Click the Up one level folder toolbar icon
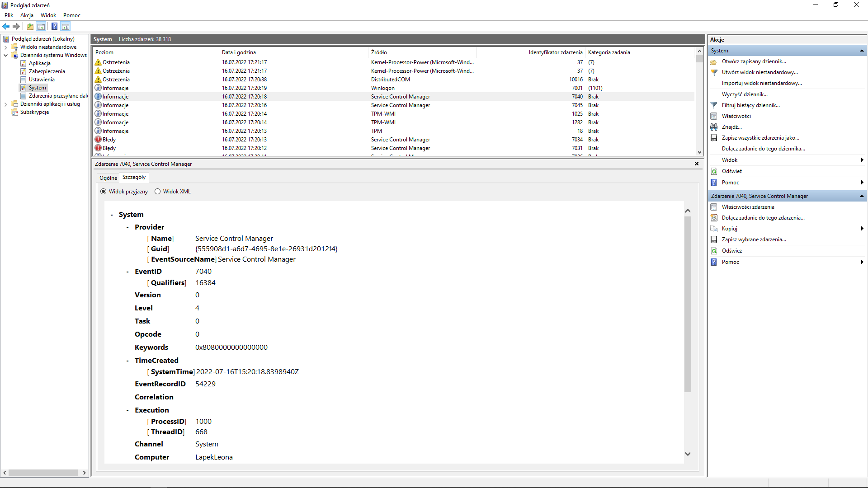The height and width of the screenshot is (488, 868). pyautogui.click(x=30, y=26)
